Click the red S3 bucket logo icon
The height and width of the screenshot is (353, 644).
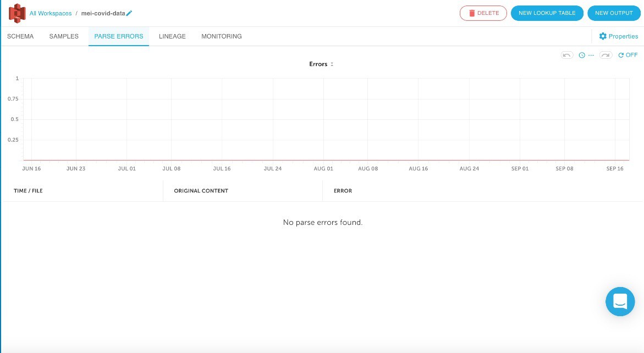pyautogui.click(x=17, y=13)
